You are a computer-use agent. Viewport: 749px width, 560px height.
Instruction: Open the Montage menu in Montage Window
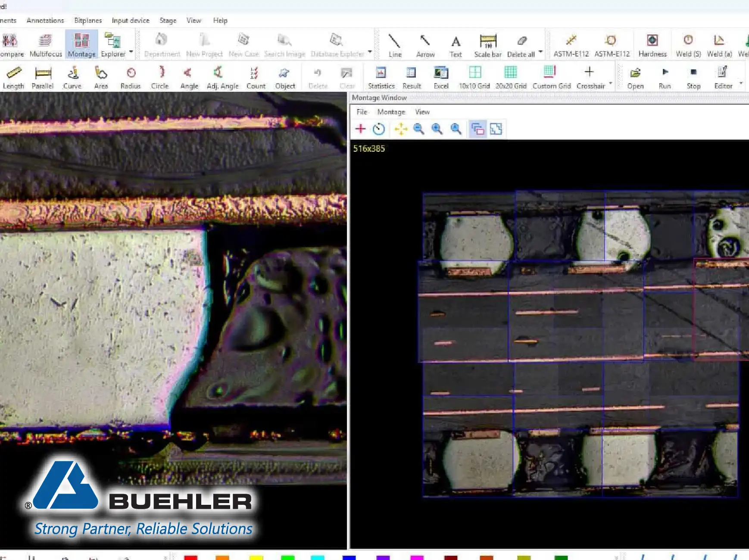390,112
